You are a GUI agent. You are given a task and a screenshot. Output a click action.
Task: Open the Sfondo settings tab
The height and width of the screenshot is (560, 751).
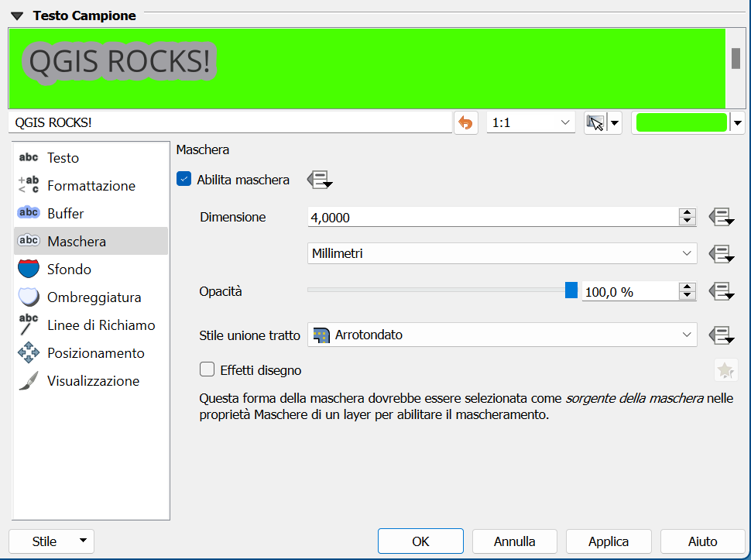pos(91,269)
